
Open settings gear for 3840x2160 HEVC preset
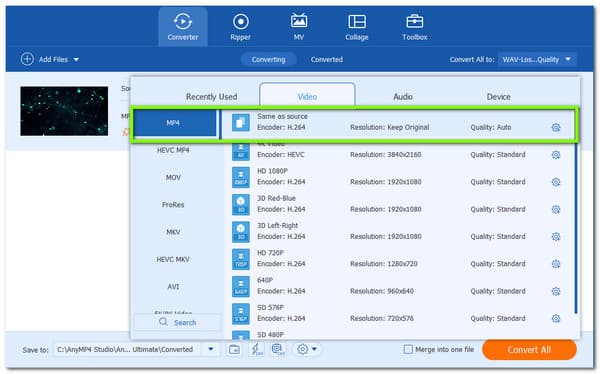point(556,155)
